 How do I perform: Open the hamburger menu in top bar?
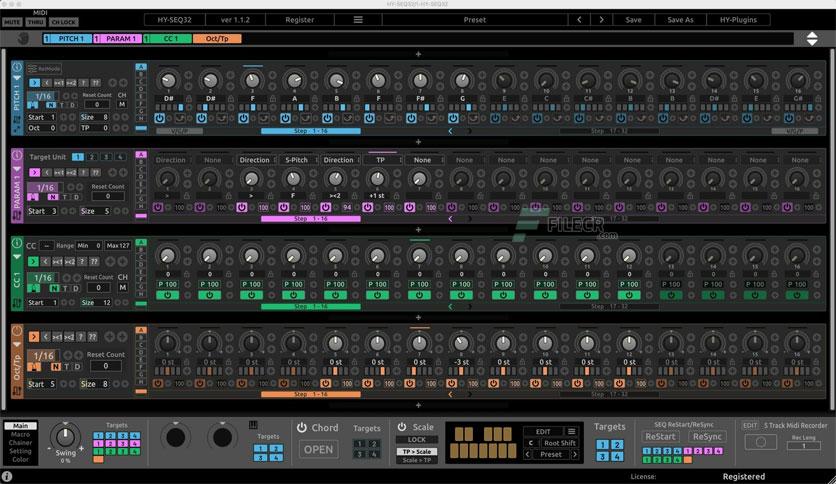coord(358,20)
